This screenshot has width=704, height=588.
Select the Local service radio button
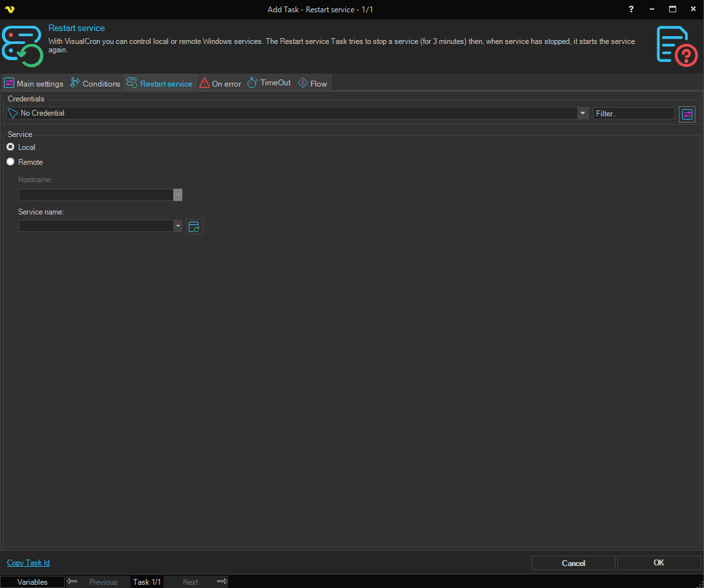(10, 147)
